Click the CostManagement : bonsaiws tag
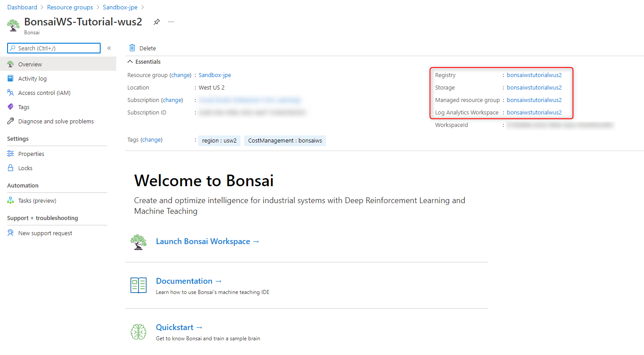Viewport: 644px width, 355px height. pyautogui.click(x=285, y=141)
